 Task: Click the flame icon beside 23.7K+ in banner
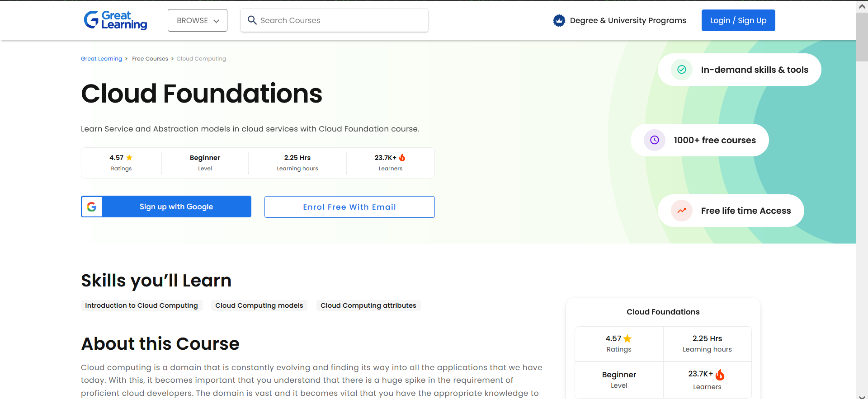pyautogui.click(x=402, y=158)
